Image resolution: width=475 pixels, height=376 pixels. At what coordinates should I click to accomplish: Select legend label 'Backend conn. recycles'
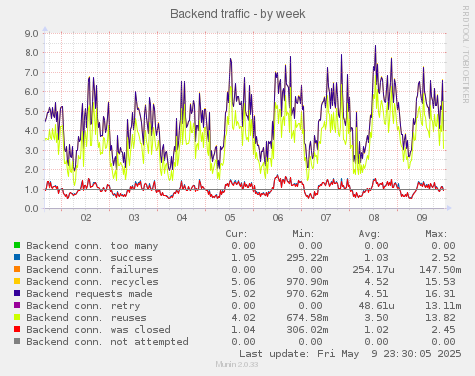pyautogui.click(x=92, y=282)
